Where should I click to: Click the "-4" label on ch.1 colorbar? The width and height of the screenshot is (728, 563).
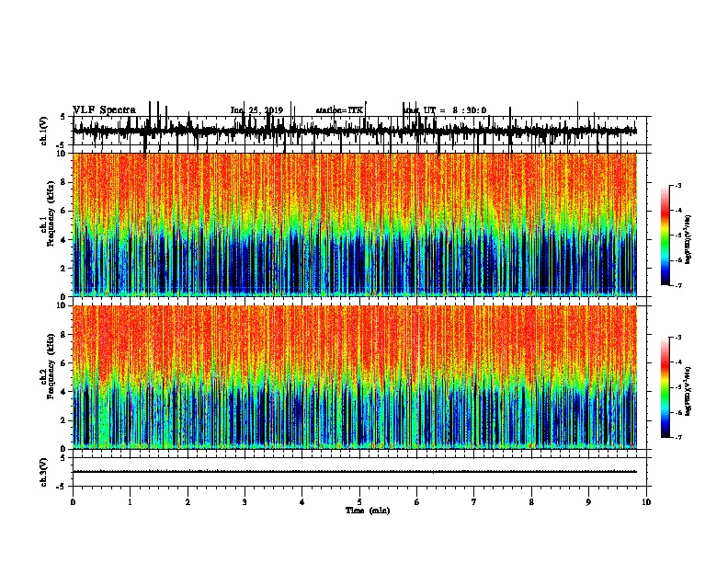click(x=677, y=211)
